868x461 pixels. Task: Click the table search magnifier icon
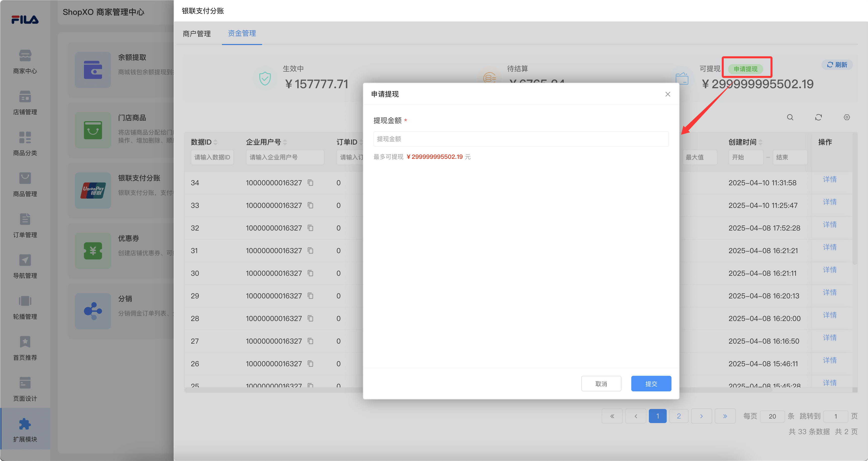[790, 117]
